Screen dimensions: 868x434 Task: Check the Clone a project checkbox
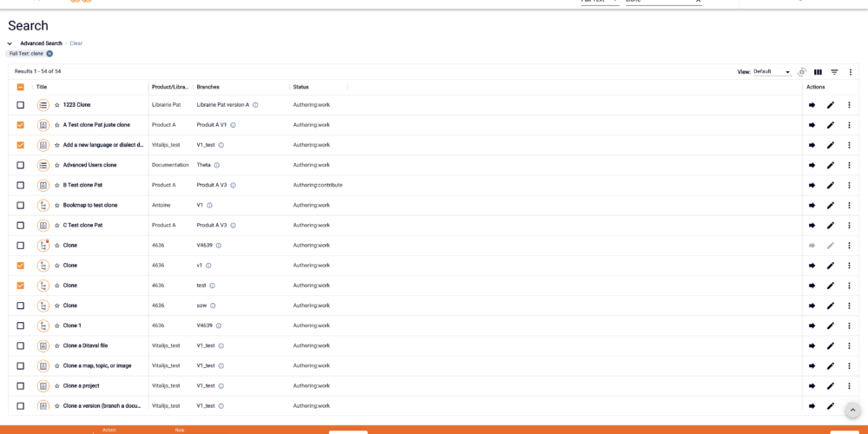coord(21,386)
